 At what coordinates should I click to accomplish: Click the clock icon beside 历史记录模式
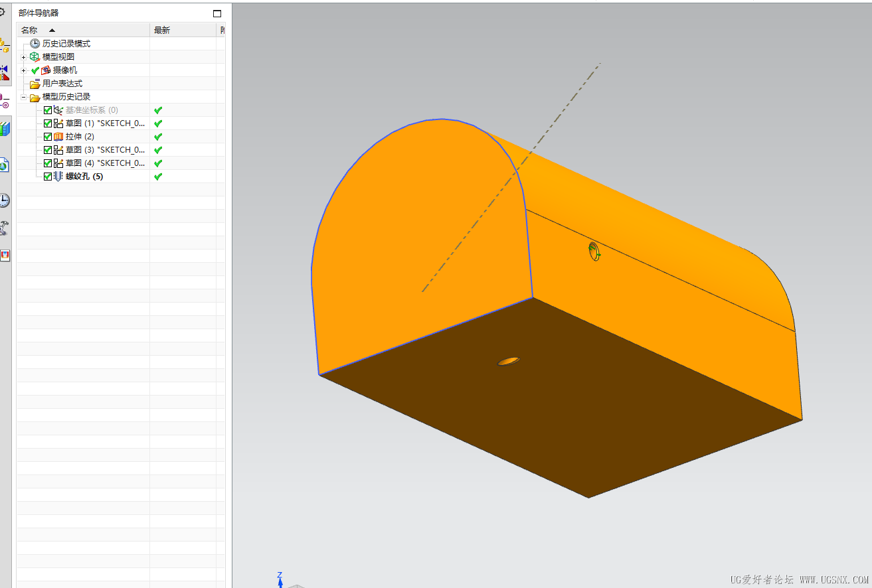tap(35, 44)
